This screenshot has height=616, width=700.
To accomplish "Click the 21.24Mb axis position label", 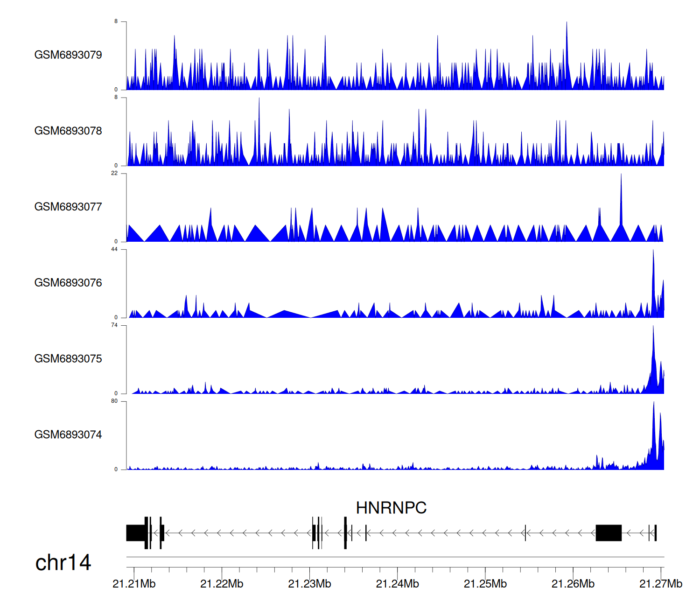I will (397, 584).
